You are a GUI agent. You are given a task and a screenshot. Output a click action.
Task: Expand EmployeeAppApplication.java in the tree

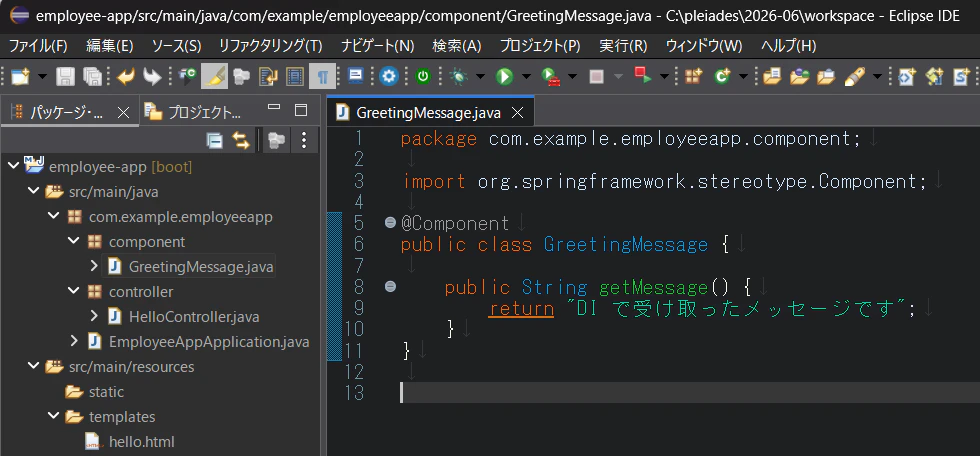pyautogui.click(x=74, y=342)
